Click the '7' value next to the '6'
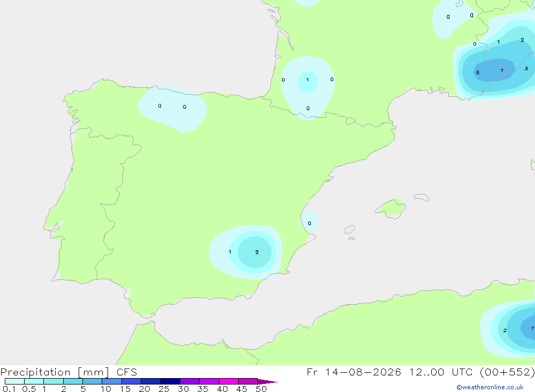 coord(502,71)
